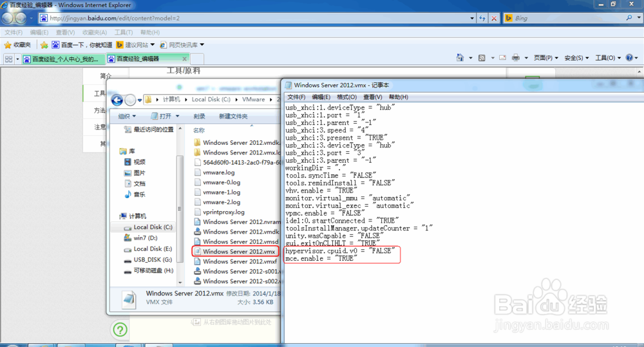Click the RSS feeds icon in command bar
The width and height of the screenshot is (644, 347).
click(x=482, y=58)
